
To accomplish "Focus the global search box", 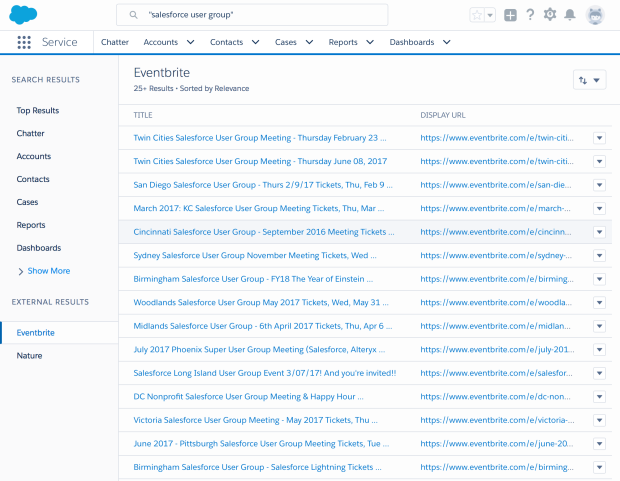I will pyautogui.click(x=252, y=15).
